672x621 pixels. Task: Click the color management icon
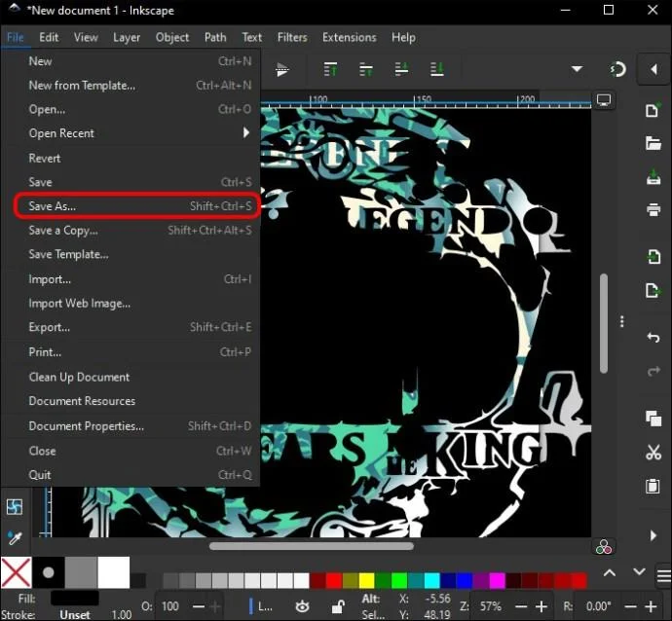[x=604, y=547]
